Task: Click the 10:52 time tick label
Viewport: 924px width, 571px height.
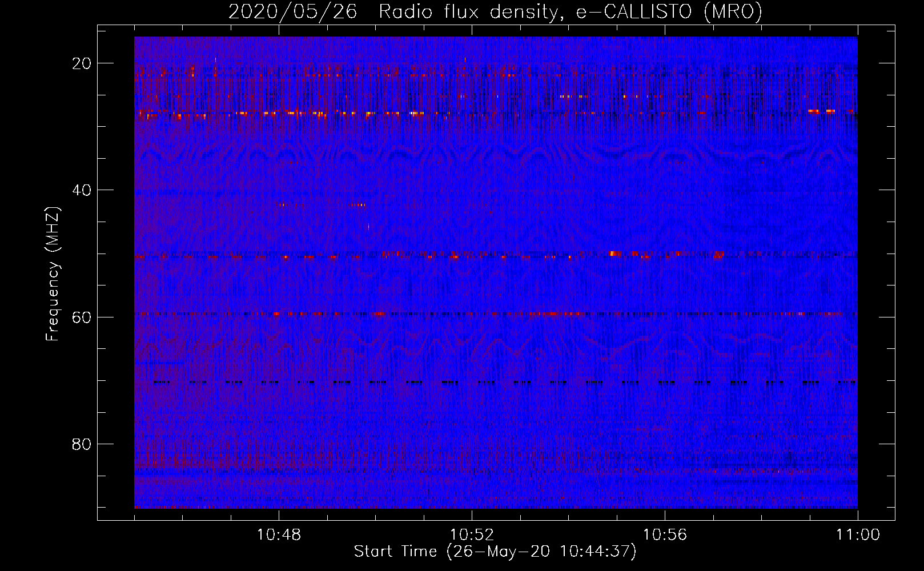Action: [x=472, y=535]
